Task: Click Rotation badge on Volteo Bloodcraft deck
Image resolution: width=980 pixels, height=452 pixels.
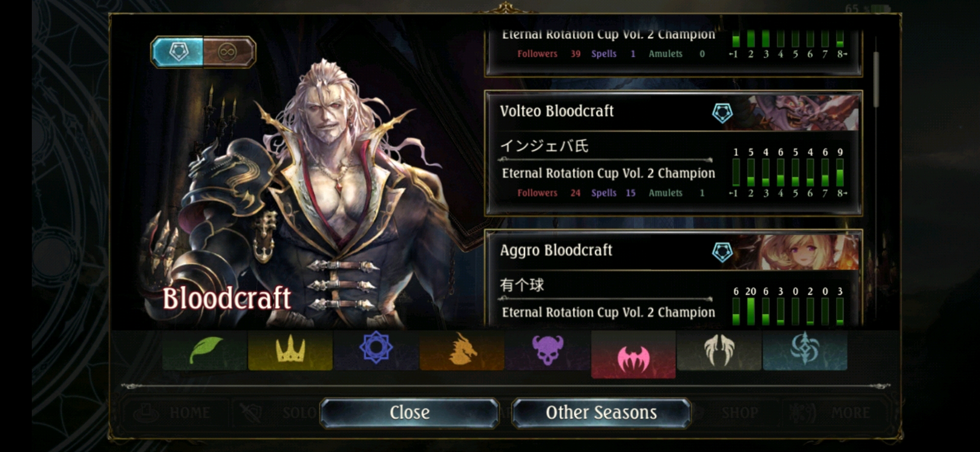Action: pyautogui.click(x=722, y=113)
